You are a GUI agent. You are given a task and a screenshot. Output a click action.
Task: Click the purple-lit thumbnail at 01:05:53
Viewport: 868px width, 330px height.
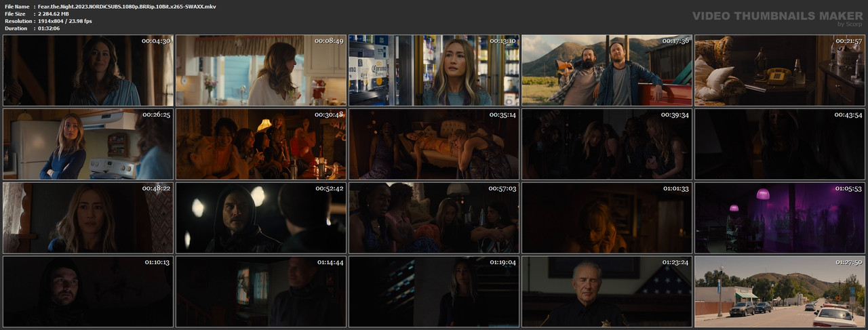pos(779,218)
